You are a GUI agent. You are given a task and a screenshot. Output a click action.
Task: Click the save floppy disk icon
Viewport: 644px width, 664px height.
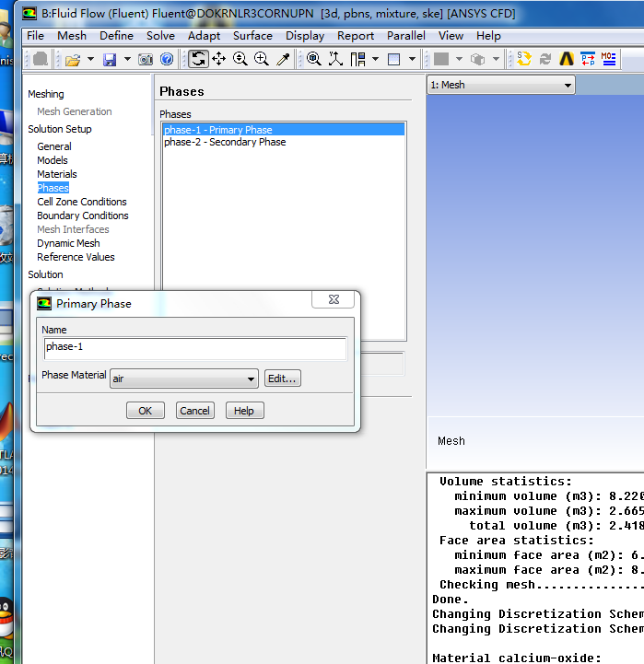click(x=110, y=59)
